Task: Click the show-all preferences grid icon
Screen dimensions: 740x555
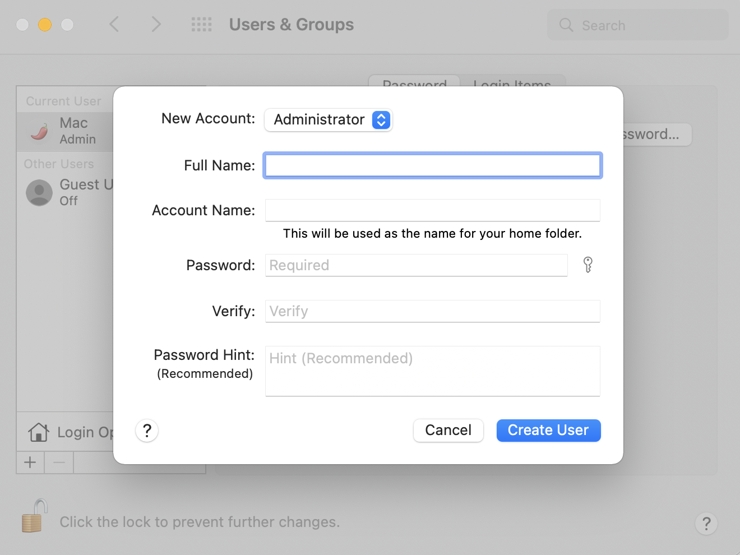Action: (x=202, y=24)
